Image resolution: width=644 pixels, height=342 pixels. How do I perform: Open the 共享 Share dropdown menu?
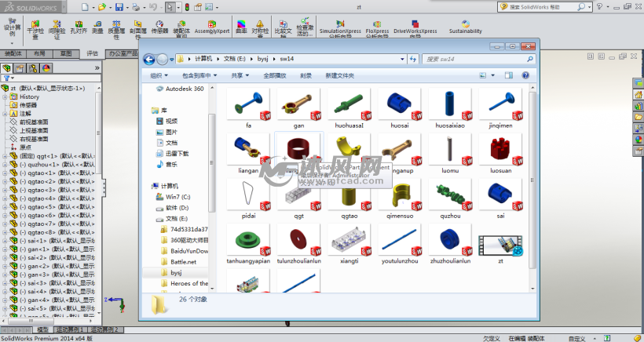coord(240,75)
